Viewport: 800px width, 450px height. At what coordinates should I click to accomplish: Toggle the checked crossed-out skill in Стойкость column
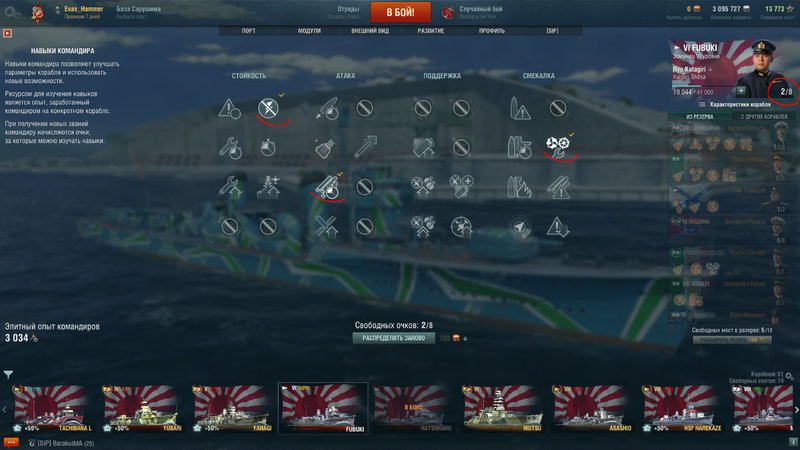click(x=268, y=108)
